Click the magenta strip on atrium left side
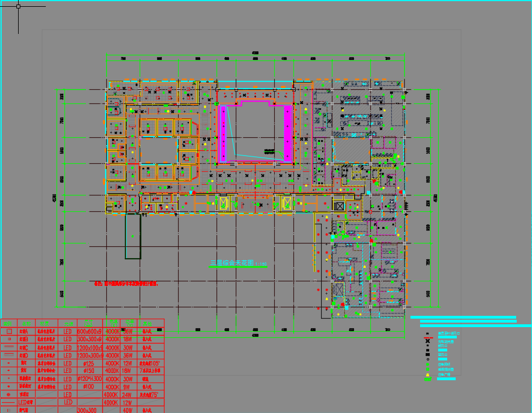The height and width of the screenshot is (413, 532). tap(223, 133)
